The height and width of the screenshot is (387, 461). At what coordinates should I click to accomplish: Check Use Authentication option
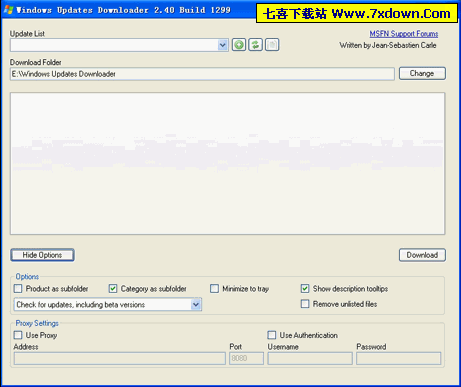coord(272,335)
